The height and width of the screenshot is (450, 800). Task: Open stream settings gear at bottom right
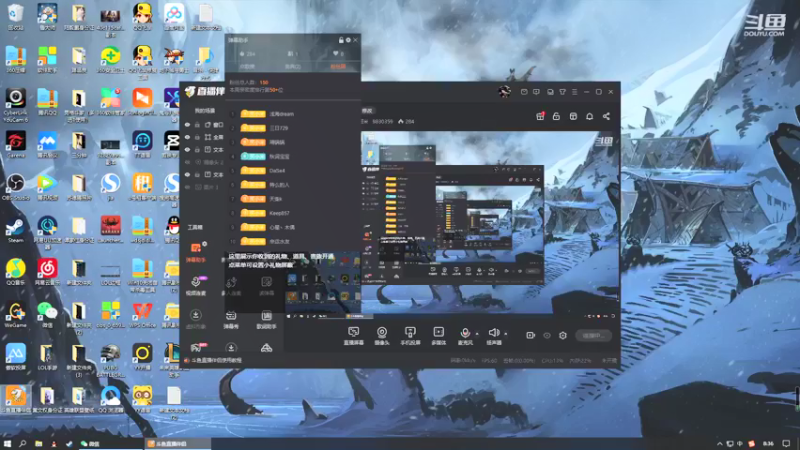pos(563,335)
